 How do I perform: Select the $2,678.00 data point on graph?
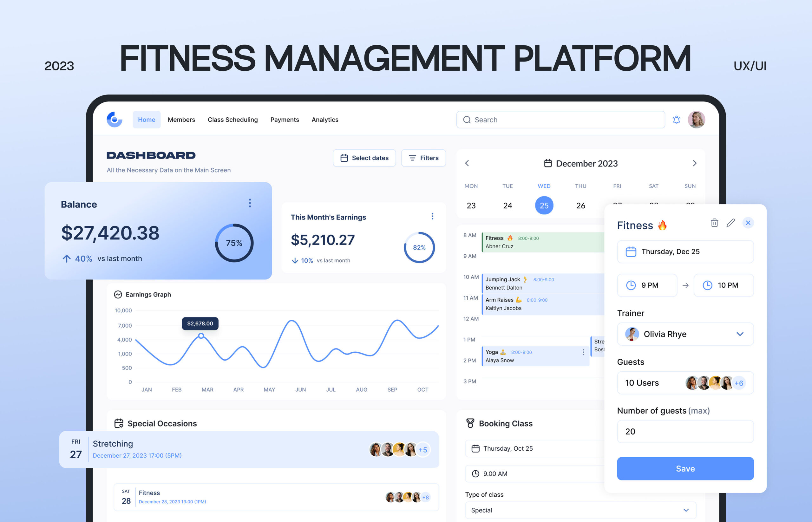pos(201,336)
